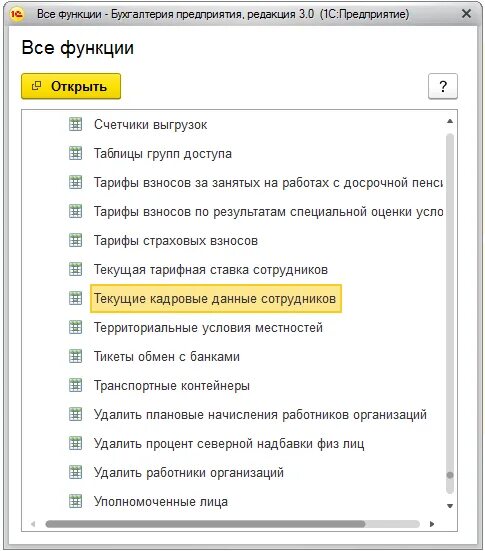The height and width of the screenshot is (551, 485).
Task: Click icon beside Территориальные условия местностей
Action: (75, 327)
